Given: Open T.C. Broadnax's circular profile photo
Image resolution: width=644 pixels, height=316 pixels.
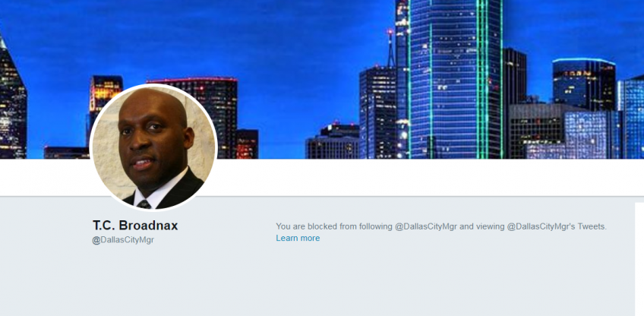Looking at the screenshot, I should click(153, 147).
